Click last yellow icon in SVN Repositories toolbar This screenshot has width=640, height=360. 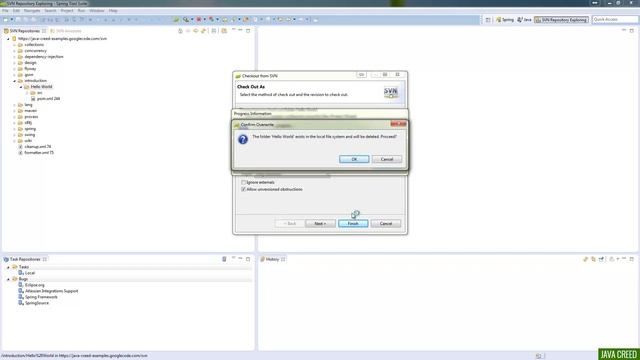coord(224,31)
